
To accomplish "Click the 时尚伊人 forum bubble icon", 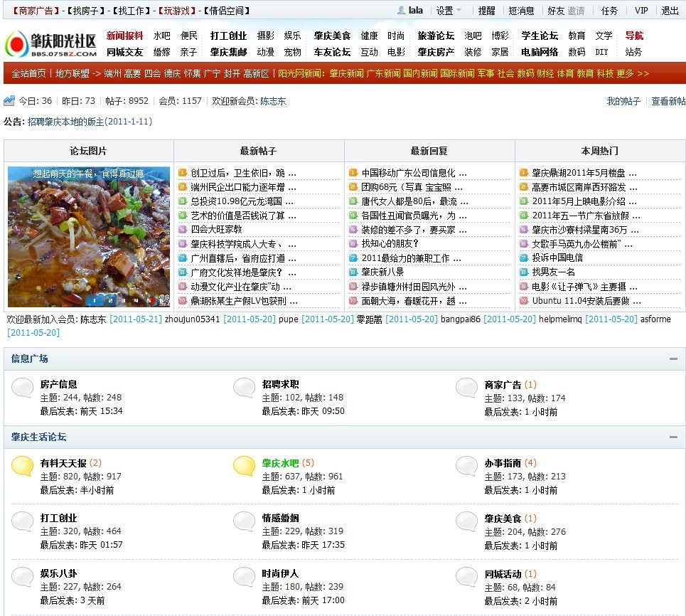I will click(x=244, y=577).
